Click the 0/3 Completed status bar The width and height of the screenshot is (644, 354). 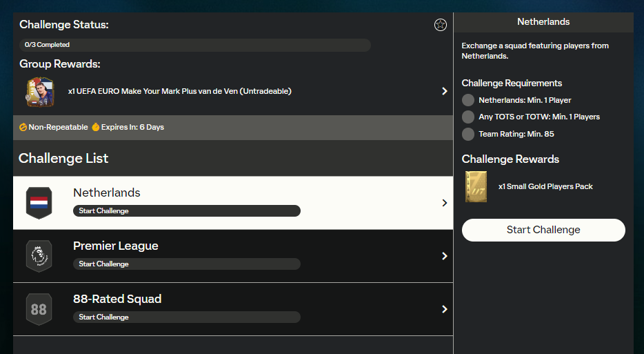(x=195, y=45)
